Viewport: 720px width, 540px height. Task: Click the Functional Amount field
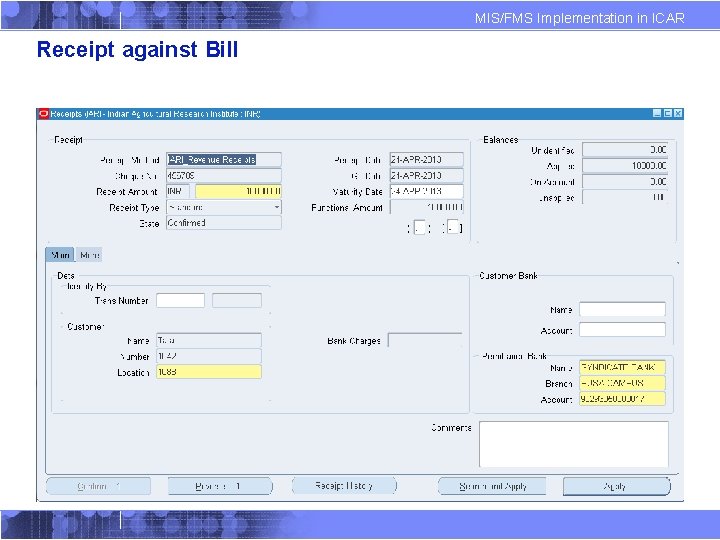pos(427,208)
